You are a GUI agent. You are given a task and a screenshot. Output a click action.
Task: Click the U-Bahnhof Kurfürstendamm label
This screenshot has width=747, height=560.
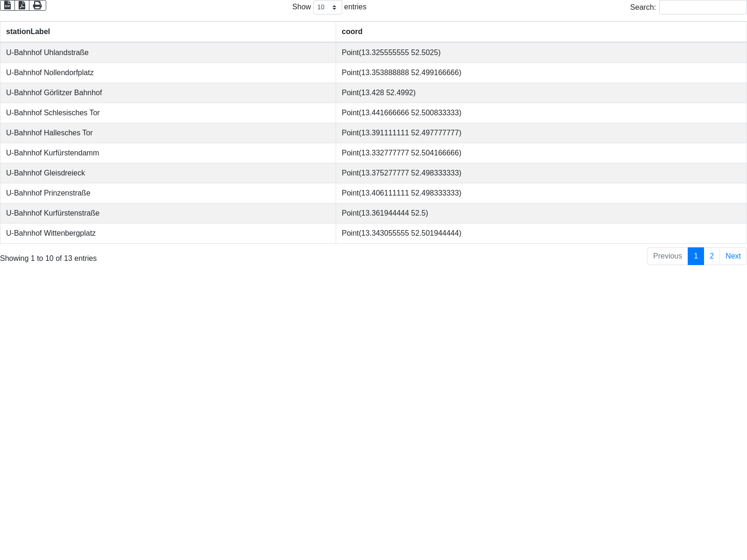[x=52, y=153]
